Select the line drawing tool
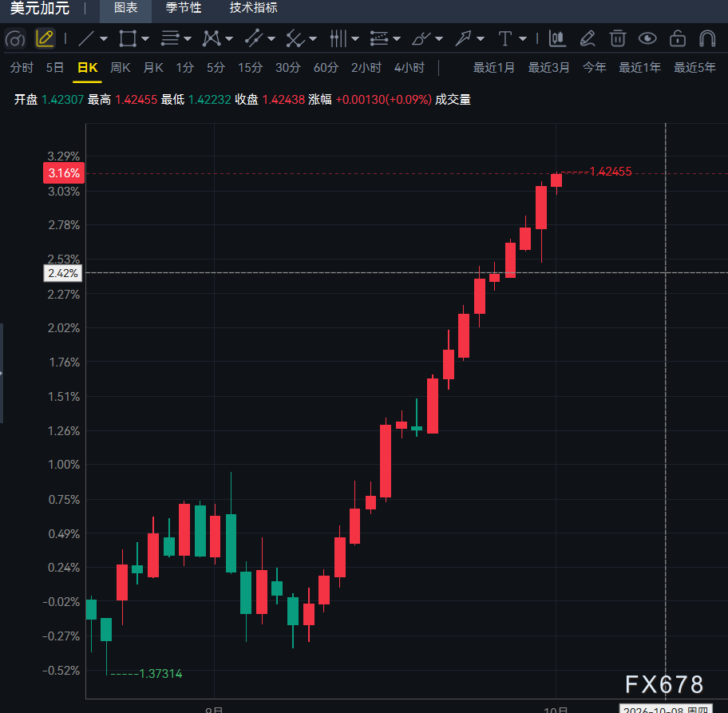The height and width of the screenshot is (713, 728). pyautogui.click(x=86, y=38)
